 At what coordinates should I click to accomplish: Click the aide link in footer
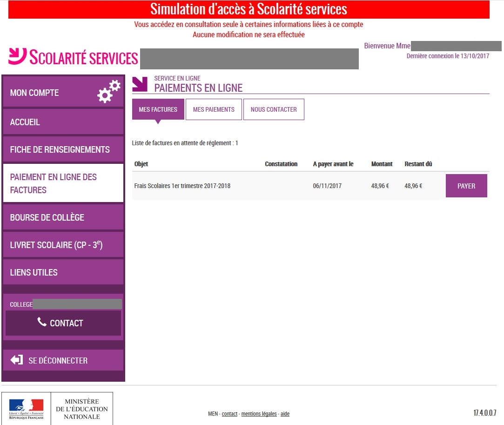(285, 414)
